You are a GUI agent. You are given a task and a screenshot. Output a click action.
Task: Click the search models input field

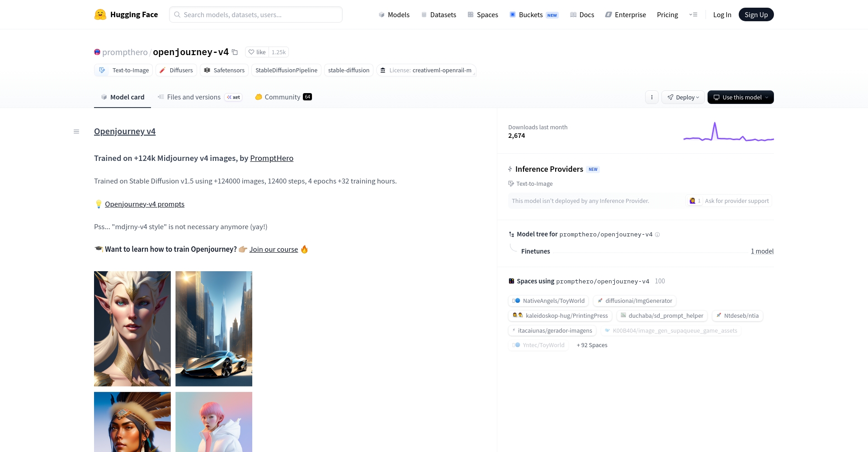coord(256,14)
